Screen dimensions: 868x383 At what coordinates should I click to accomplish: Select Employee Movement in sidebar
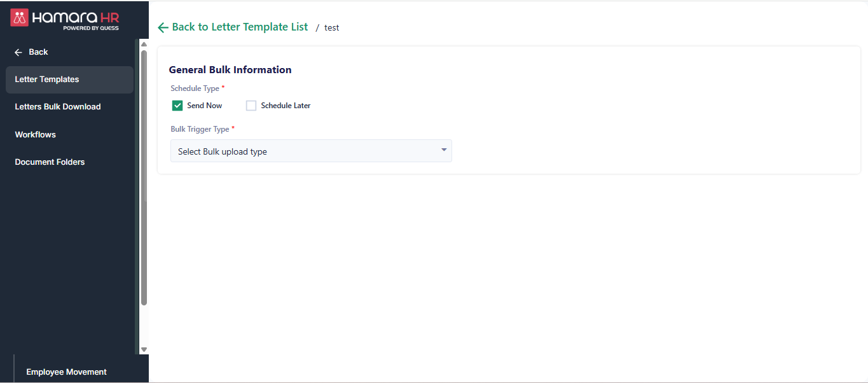[x=66, y=372]
